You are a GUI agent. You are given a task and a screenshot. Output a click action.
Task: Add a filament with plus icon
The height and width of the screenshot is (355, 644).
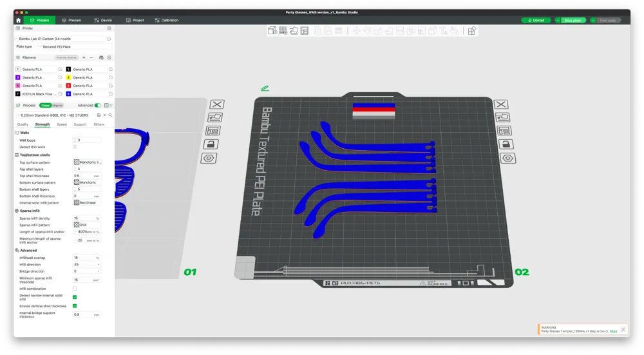[x=84, y=57]
